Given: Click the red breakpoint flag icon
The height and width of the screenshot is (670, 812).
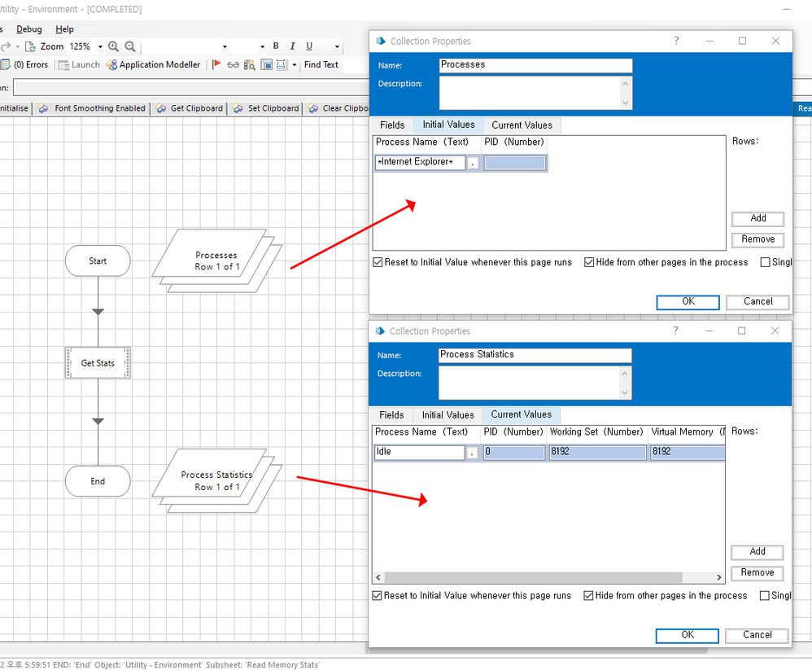Looking at the screenshot, I should [216, 65].
